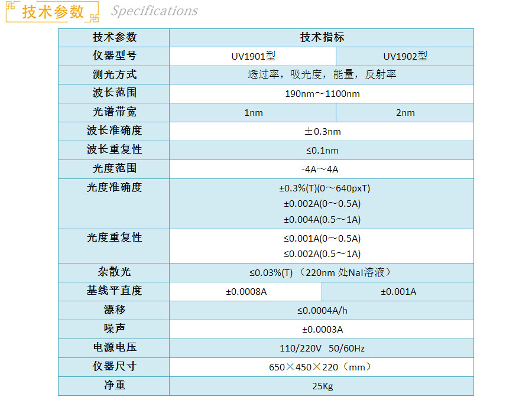Click the 1nm spectral bandwidth cell
Screen dimensions: 532x397
[x=253, y=113]
